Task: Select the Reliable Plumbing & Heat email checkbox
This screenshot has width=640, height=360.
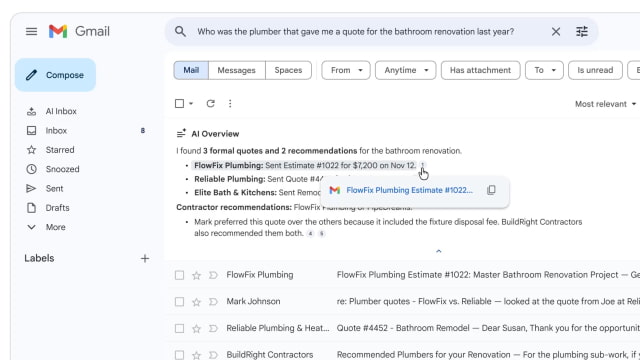Action: (179, 328)
